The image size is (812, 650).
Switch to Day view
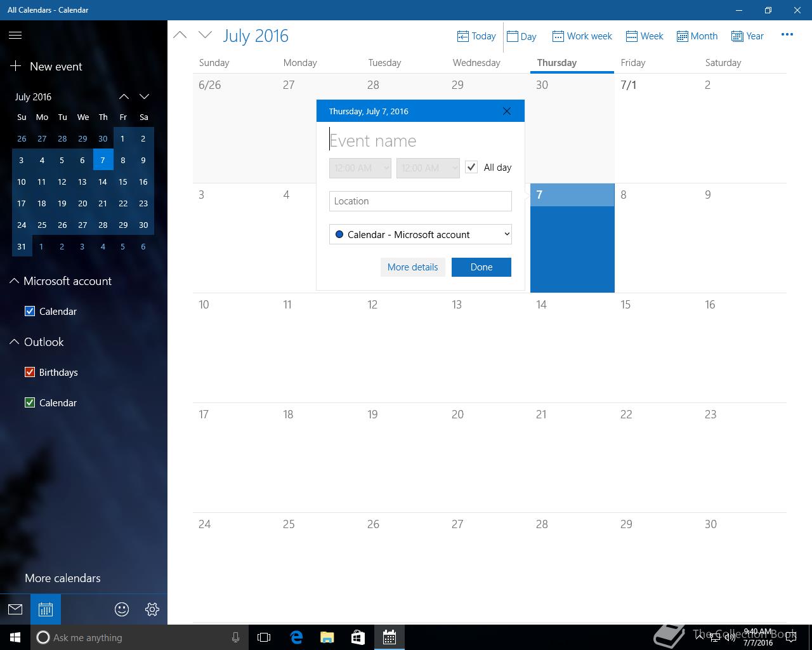click(x=521, y=36)
